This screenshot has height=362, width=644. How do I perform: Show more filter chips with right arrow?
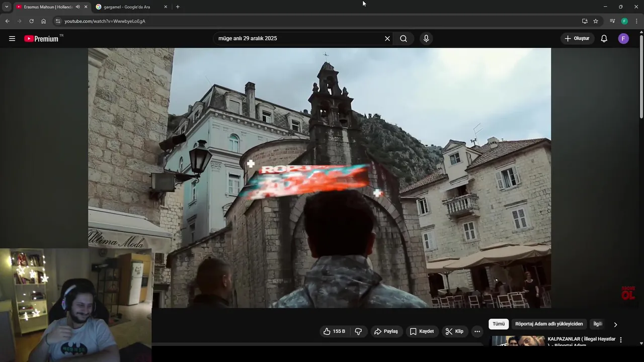click(x=615, y=325)
